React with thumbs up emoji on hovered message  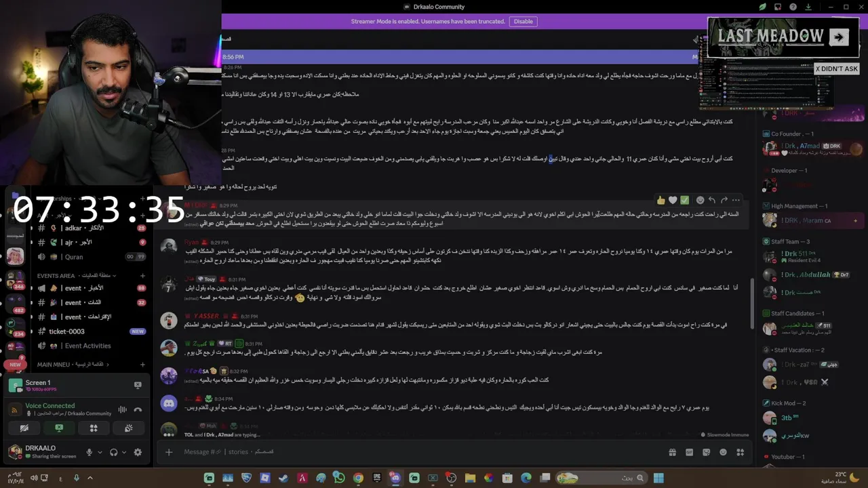[x=661, y=200]
